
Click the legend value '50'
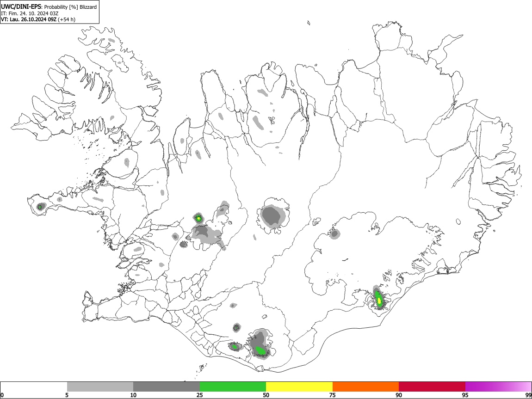pos(266,395)
